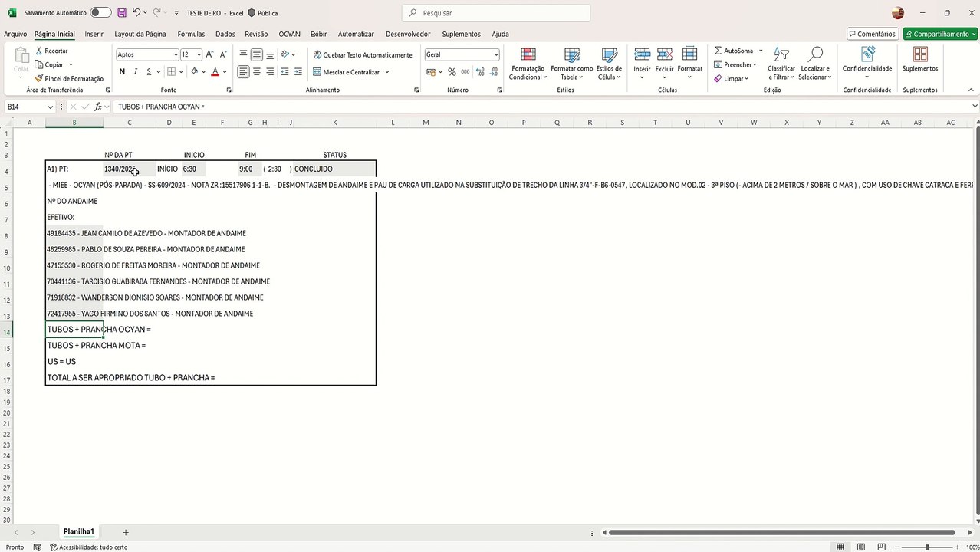
Task: Click the red font color button
Action: (x=215, y=71)
